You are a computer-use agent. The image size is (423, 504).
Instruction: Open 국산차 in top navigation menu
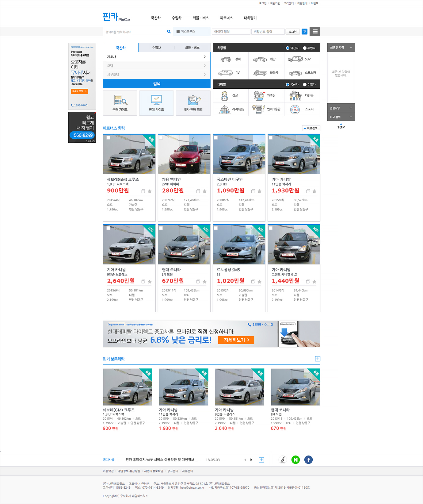(156, 18)
